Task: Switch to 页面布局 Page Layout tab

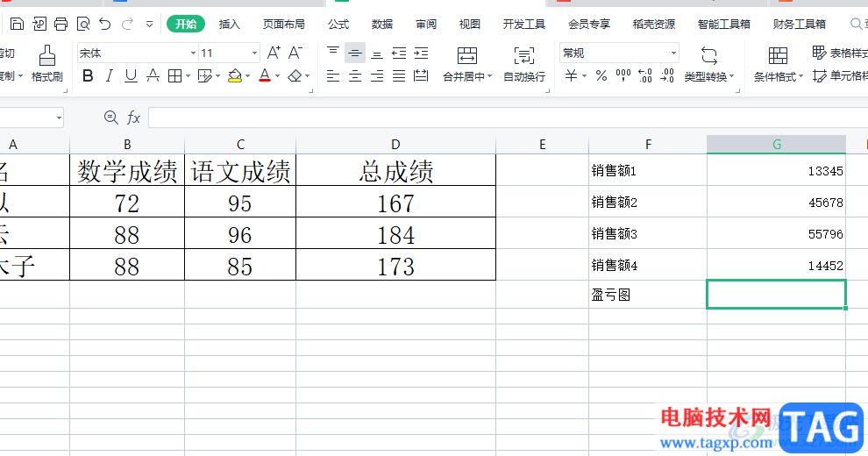Action: tap(283, 24)
